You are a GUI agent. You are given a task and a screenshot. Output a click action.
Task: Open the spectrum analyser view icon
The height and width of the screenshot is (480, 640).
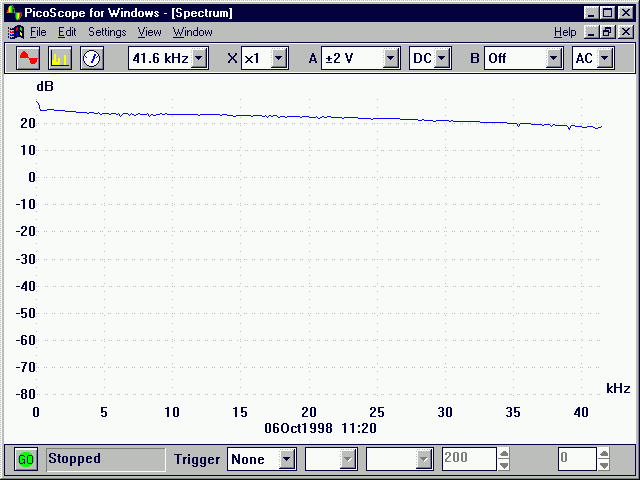[60, 58]
